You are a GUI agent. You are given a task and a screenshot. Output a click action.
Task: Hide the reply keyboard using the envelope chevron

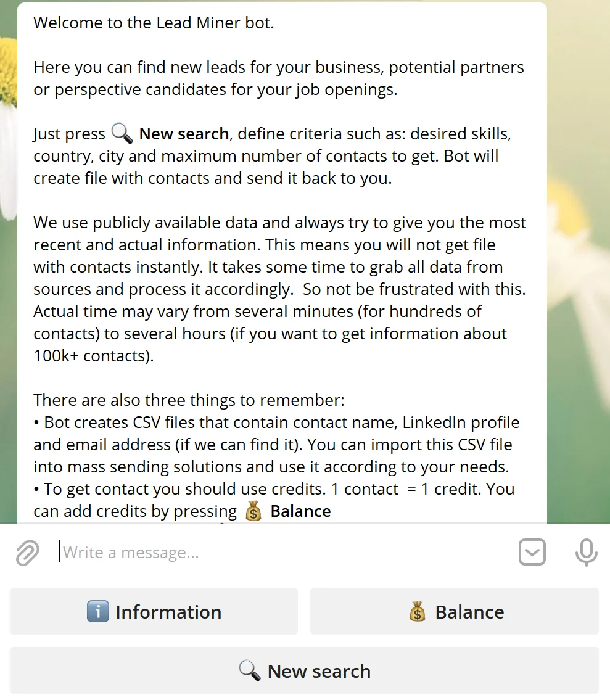532,552
